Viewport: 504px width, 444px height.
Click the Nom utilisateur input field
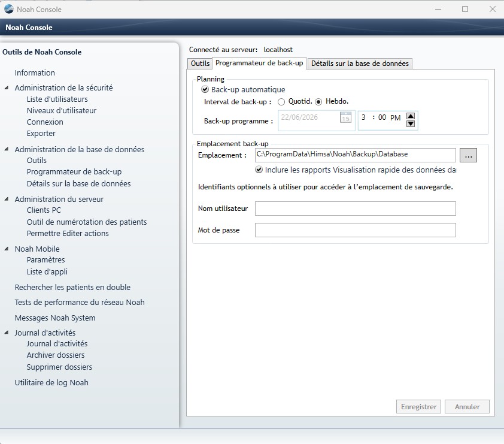tap(355, 209)
